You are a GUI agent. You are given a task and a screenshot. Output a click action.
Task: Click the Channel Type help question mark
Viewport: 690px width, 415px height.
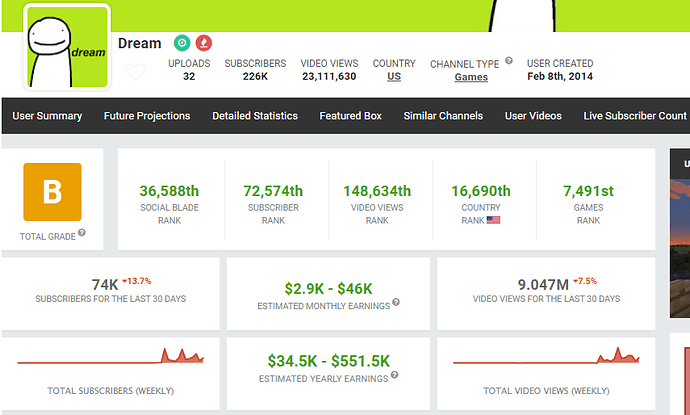coord(509,61)
